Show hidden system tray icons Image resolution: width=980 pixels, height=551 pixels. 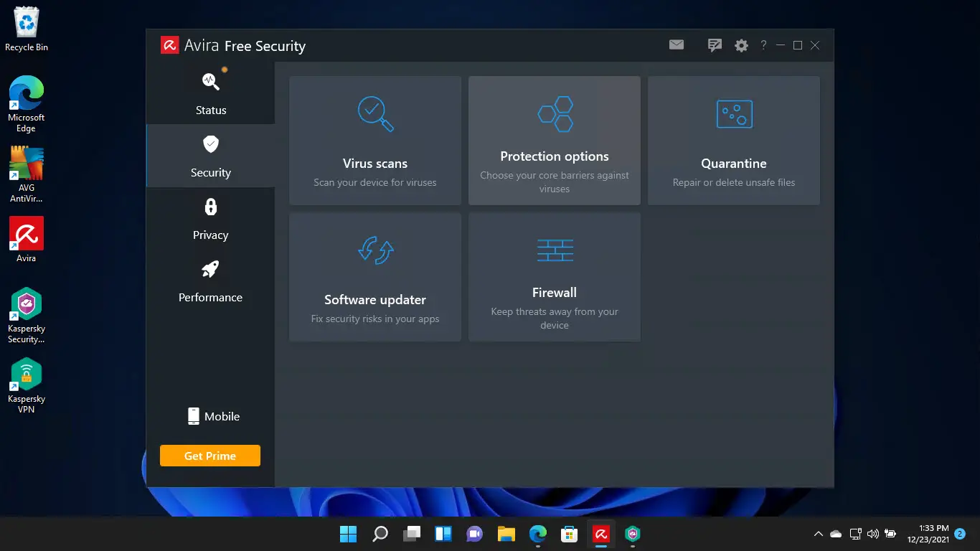818,534
